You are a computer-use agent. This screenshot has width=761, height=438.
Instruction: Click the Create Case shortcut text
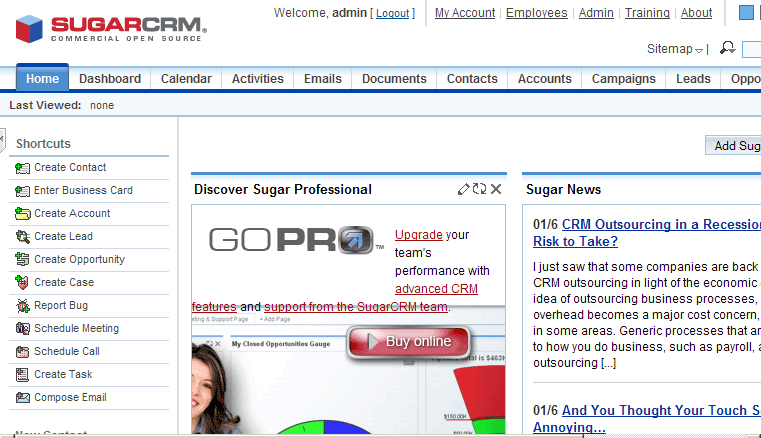point(64,282)
